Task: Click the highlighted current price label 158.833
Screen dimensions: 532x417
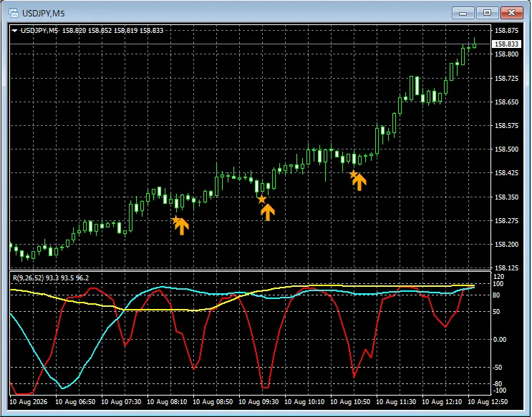Action: coord(506,44)
